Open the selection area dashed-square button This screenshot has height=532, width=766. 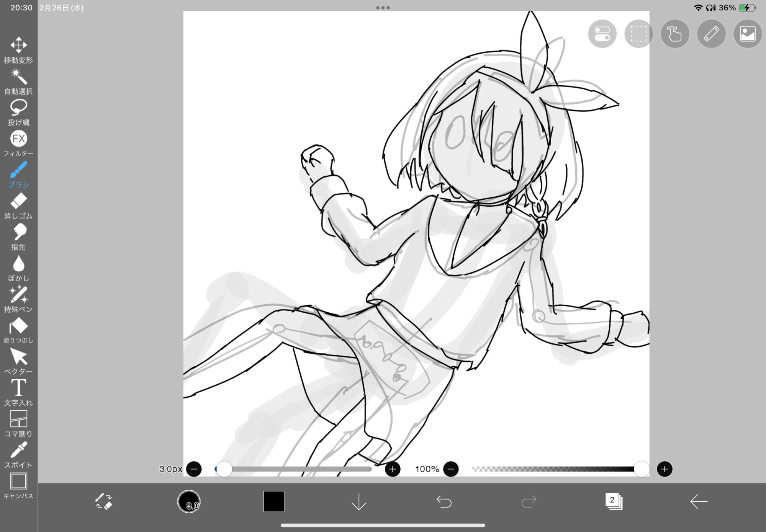tap(638, 34)
